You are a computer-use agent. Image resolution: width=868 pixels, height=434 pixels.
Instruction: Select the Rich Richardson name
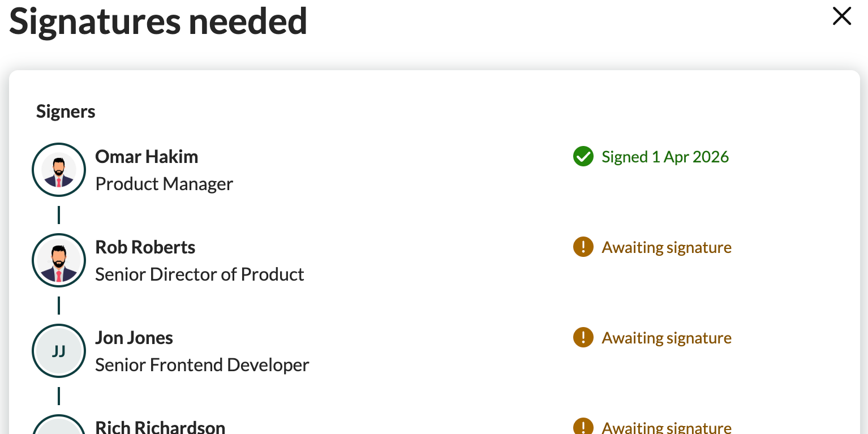(160, 427)
